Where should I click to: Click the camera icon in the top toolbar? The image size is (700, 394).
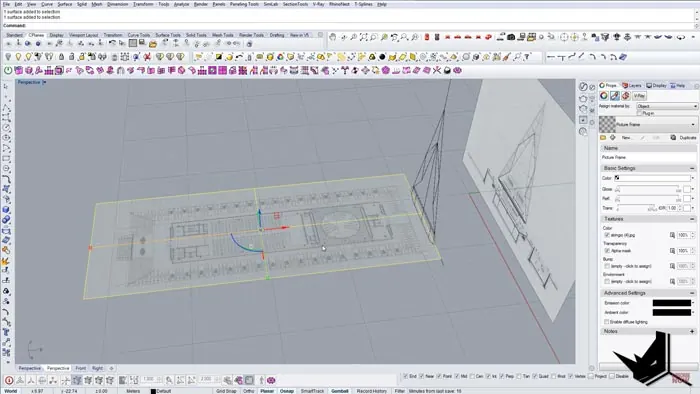(511, 37)
